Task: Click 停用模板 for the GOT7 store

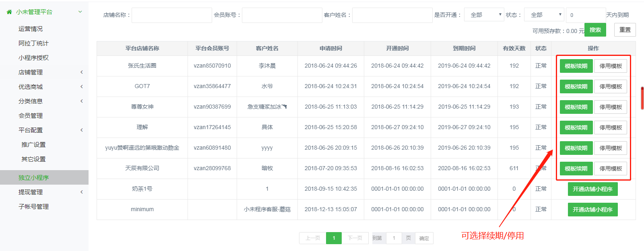Action: pos(611,86)
